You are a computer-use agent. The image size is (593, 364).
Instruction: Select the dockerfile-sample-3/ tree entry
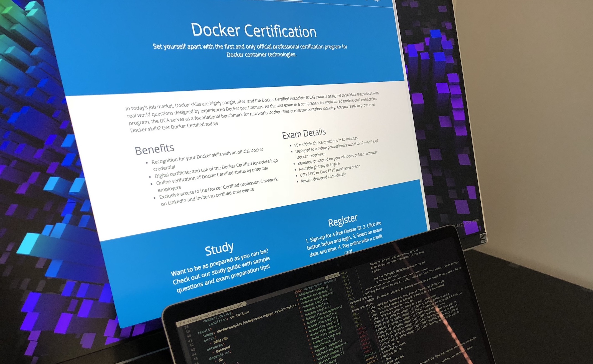324,326
